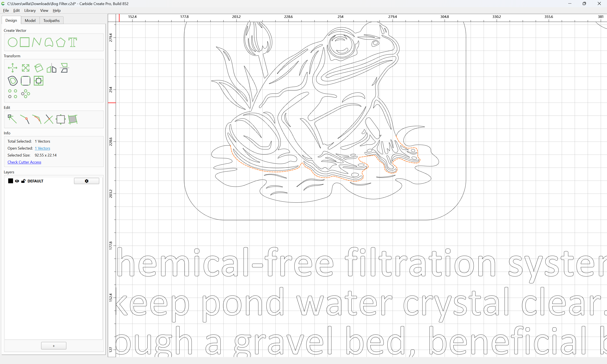This screenshot has height=364, width=607.
Task: Click the Check Cutter Access link
Action: click(x=24, y=162)
